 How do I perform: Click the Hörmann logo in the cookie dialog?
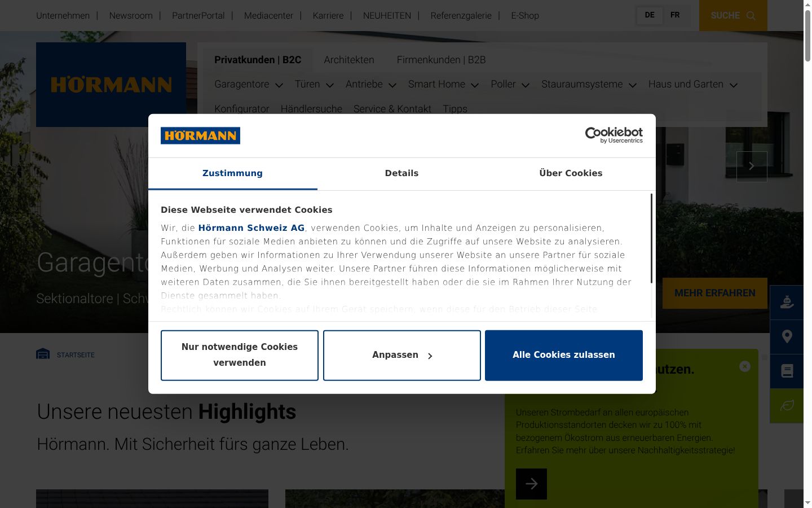click(x=200, y=135)
